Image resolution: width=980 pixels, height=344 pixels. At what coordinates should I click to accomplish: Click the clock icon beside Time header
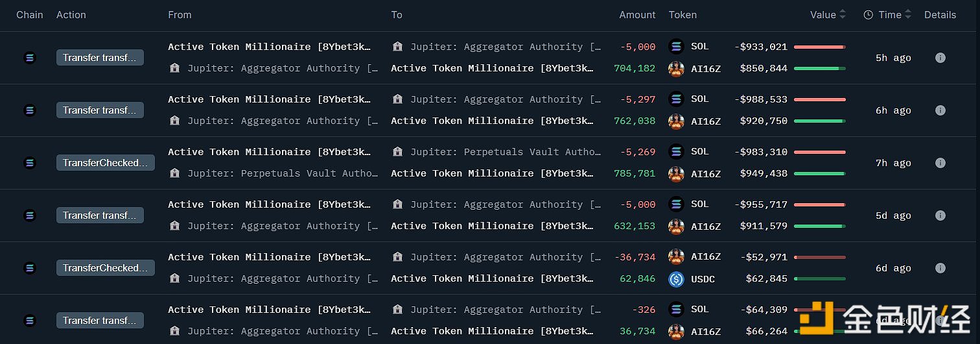[x=869, y=15]
